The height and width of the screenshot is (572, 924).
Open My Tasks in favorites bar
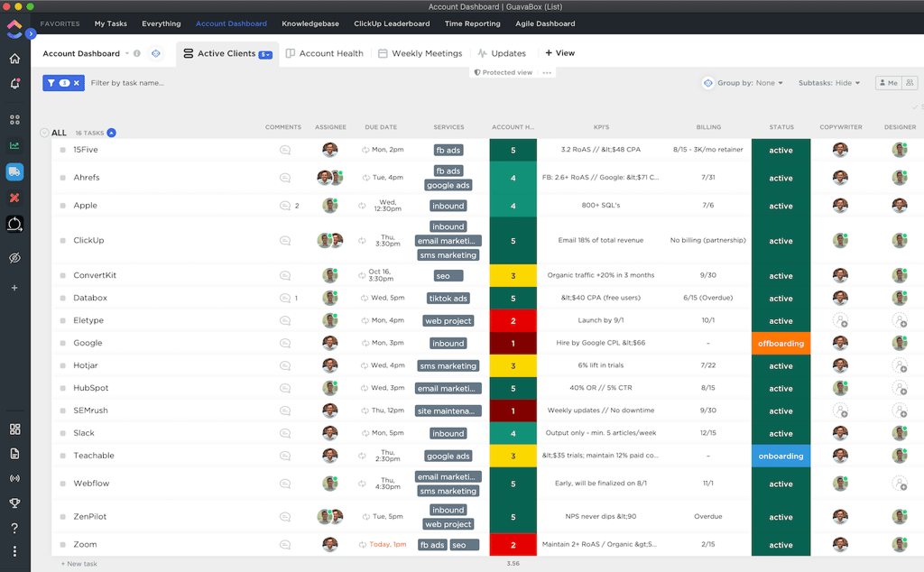coord(111,23)
